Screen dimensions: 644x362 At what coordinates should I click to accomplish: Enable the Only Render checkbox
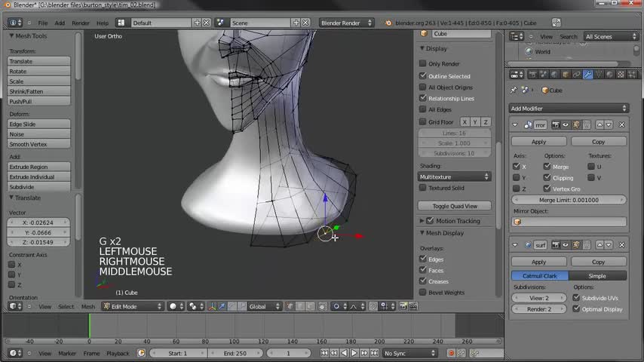click(422, 63)
